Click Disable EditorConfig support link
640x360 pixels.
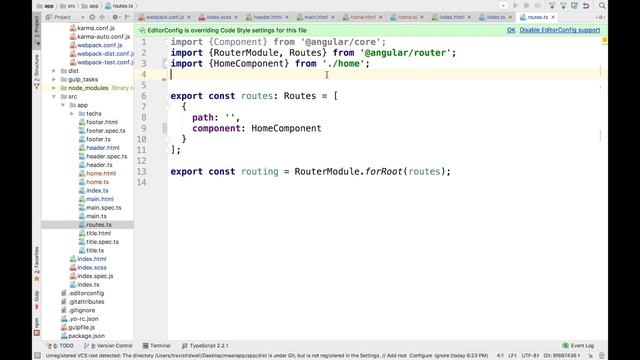560,30
